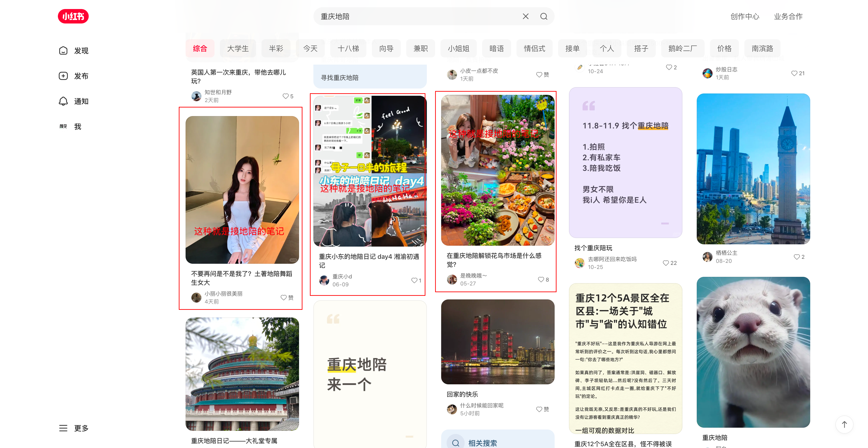868x448 pixels.
Task: Select the 十八梯 filter tab
Action: [x=348, y=49]
